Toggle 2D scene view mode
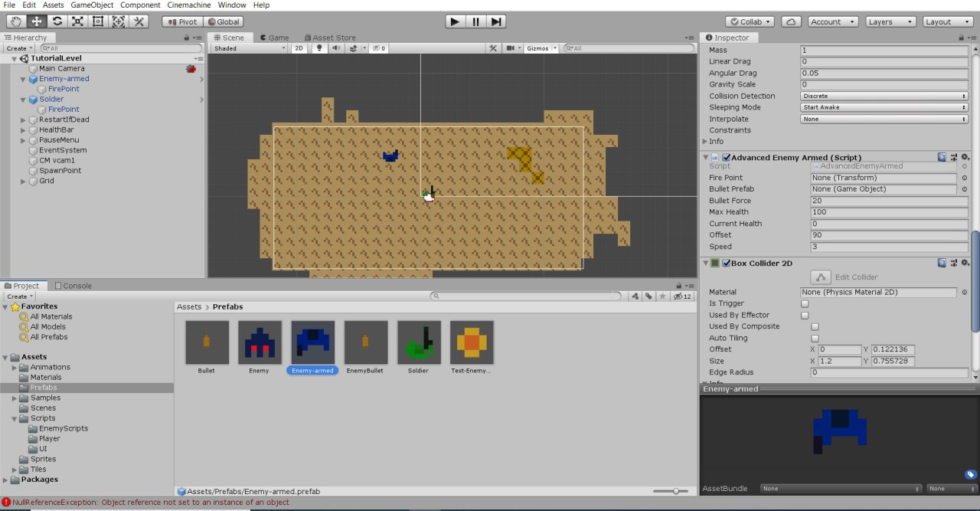Image resolution: width=980 pixels, height=511 pixels. [x=299, y=48]
